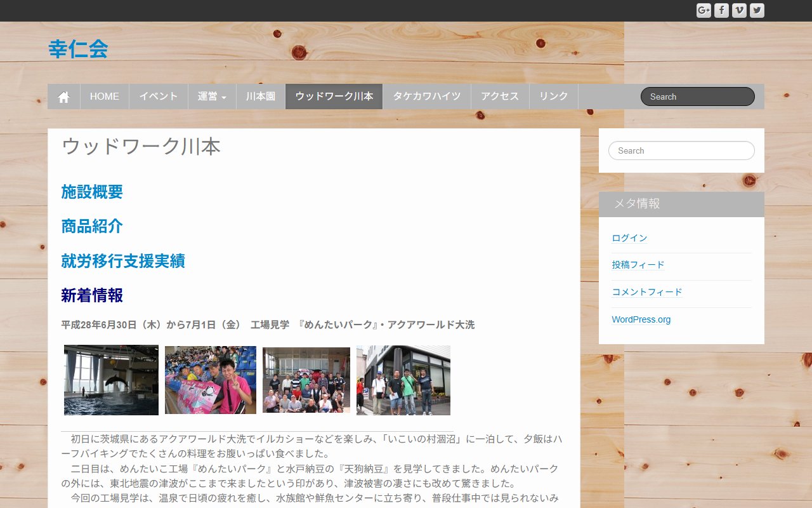Open the 施設概要 heading link

[92, 192]
